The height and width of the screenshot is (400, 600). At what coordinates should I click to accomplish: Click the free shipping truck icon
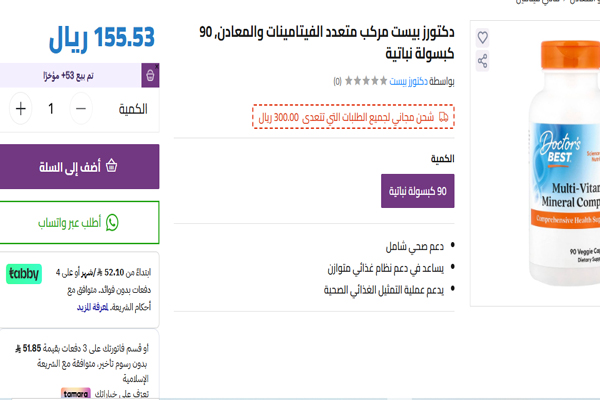445,118
